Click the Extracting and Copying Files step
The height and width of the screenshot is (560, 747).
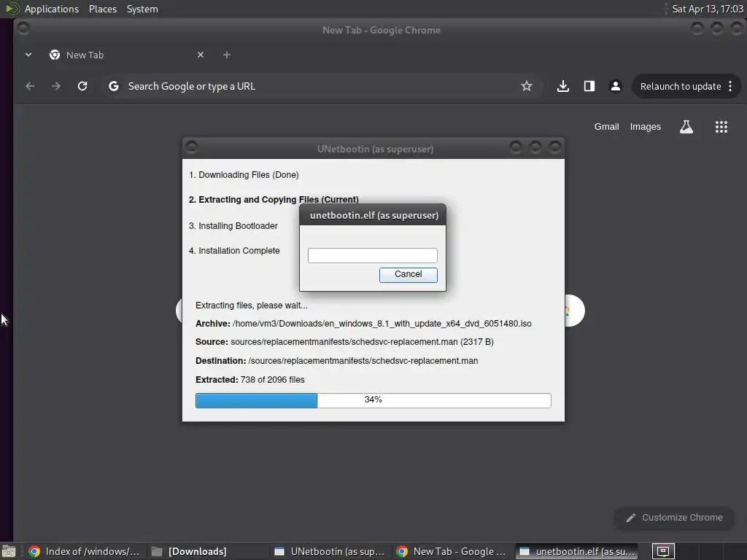coord(274,200)
